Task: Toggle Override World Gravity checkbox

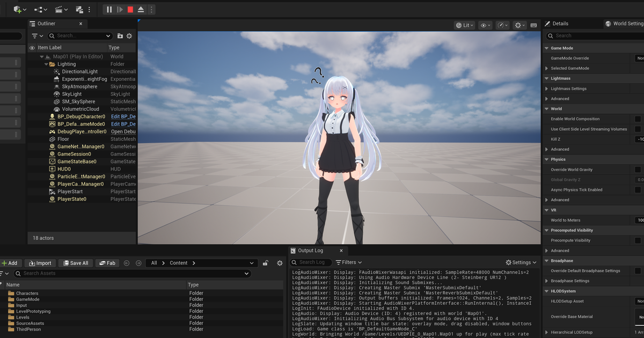Action: point(638,170)
